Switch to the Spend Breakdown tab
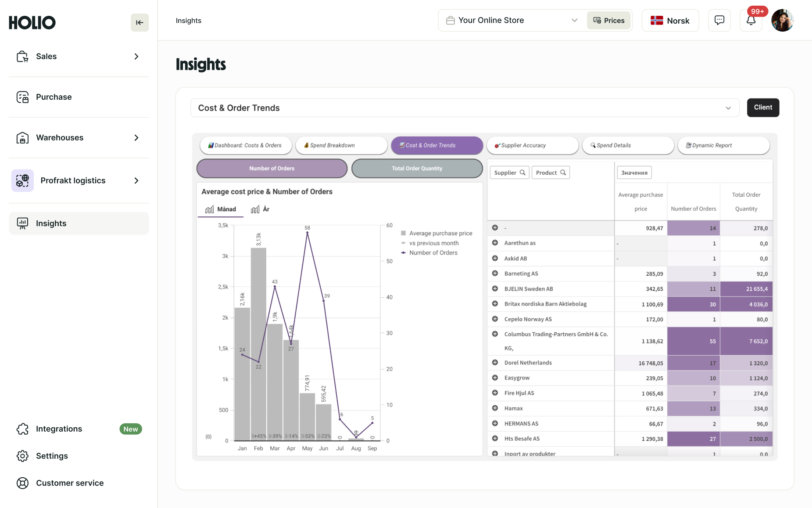 [341, 145]
